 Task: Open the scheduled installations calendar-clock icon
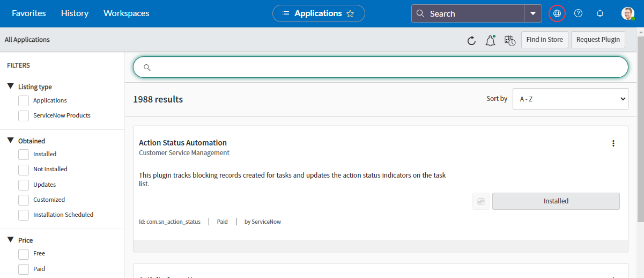510,40
